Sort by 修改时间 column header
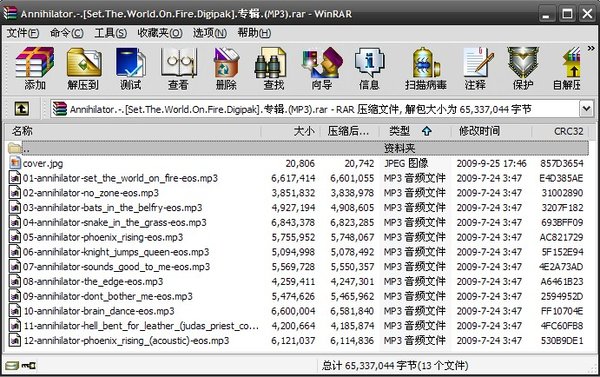The image size is (600, 377). pos(491,131)
